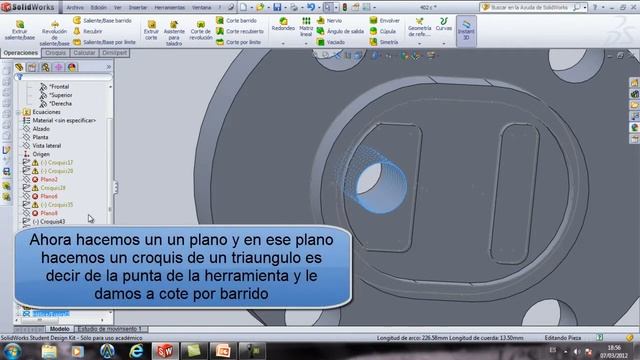The height and width of the screenshot is (360, 640).
Task: Select Corte de revolución tool
Action: (201, 31)
